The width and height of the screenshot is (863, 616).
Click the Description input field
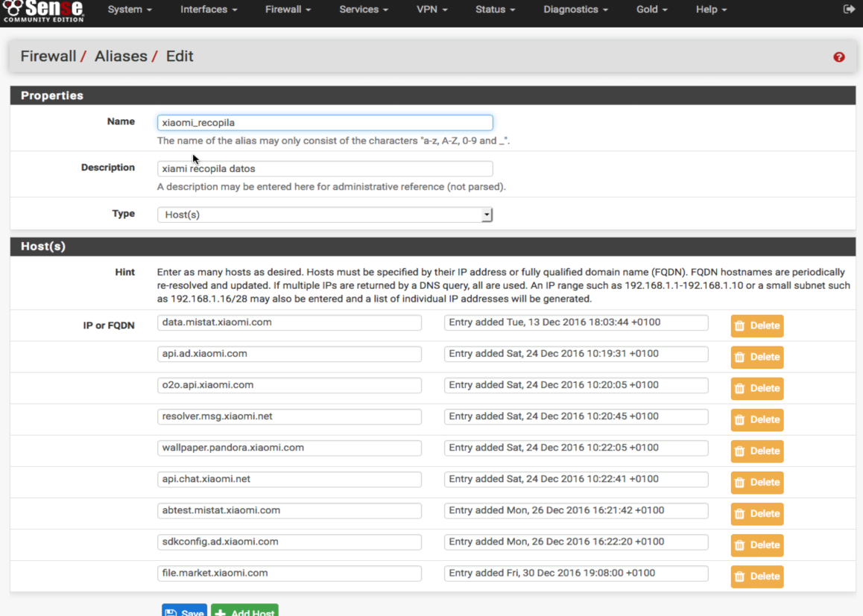324,169
